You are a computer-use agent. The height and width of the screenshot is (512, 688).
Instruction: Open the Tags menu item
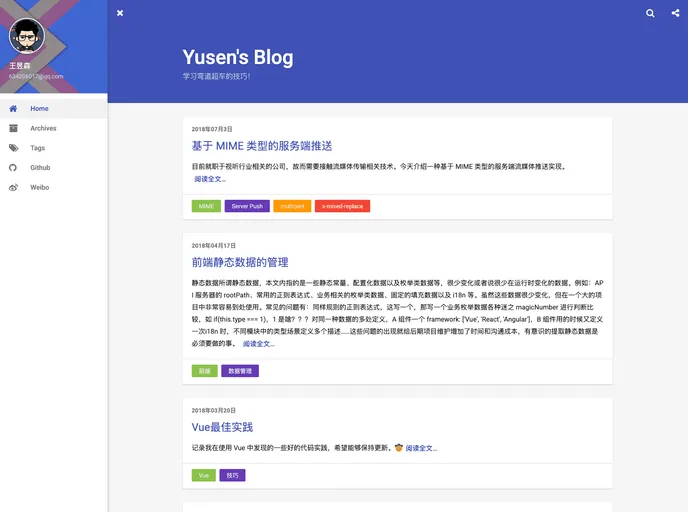point(54,148)
